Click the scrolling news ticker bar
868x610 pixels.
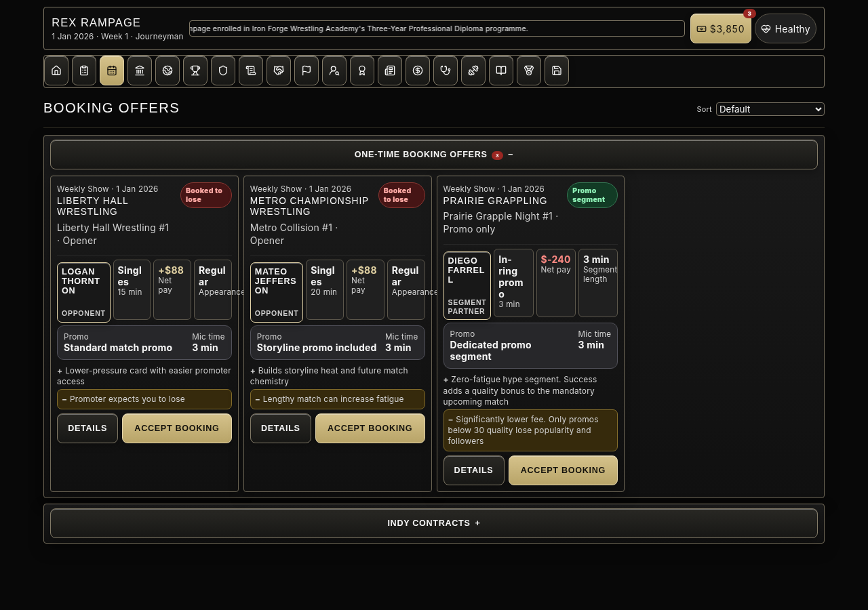pos(437,28)
